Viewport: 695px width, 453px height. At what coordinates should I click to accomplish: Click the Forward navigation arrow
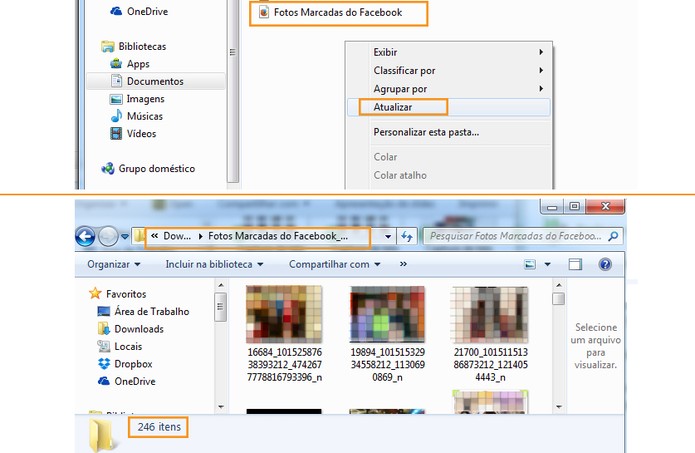point(108,236)
